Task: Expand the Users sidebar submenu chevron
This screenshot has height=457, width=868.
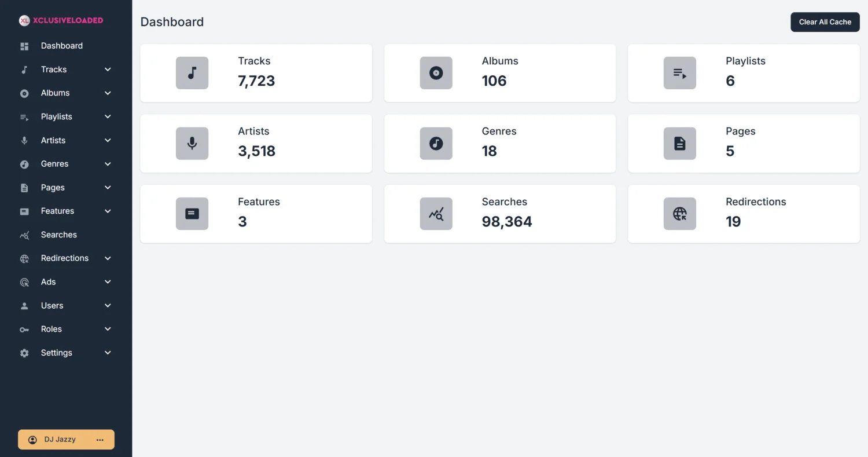Action: 108,305
